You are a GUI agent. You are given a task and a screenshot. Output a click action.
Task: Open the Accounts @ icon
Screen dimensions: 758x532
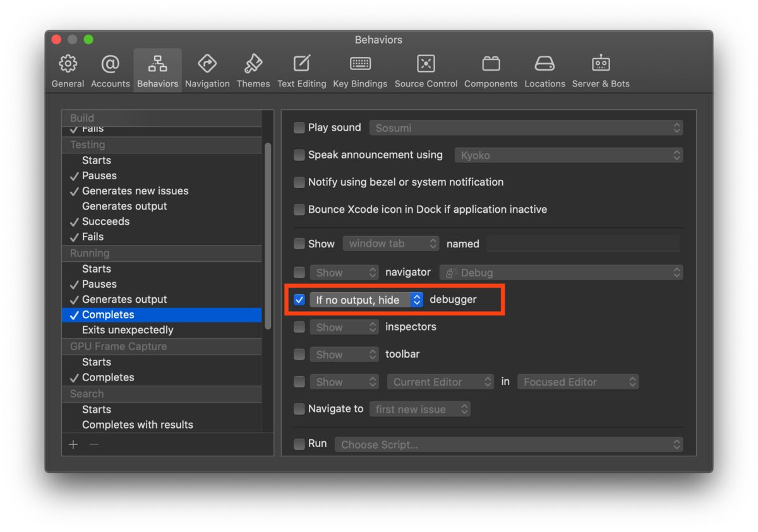110,64
